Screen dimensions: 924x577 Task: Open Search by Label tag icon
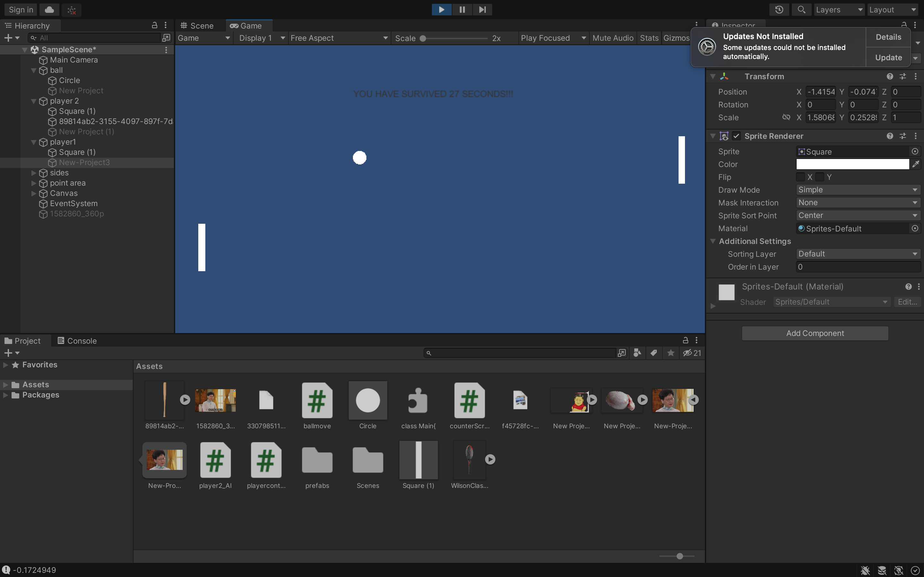pos(654,353)
